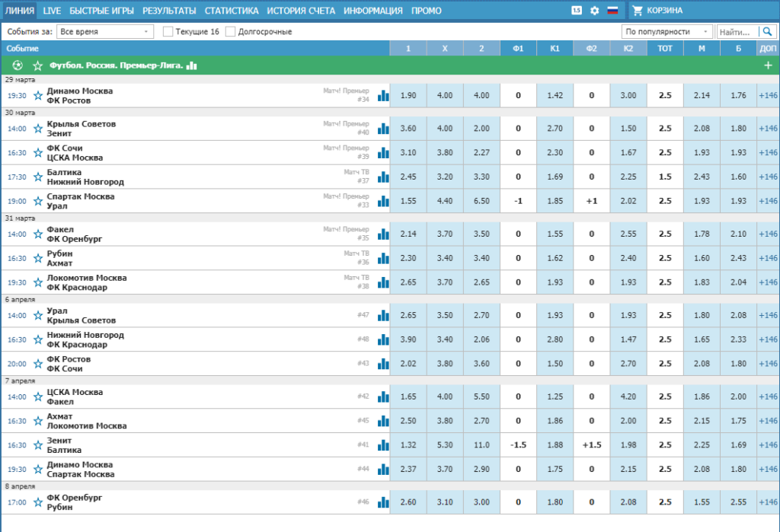Screen dimensions: 780x532
Task: Click the 1.5 odds format icon
Action: click(x=577, y=11)
